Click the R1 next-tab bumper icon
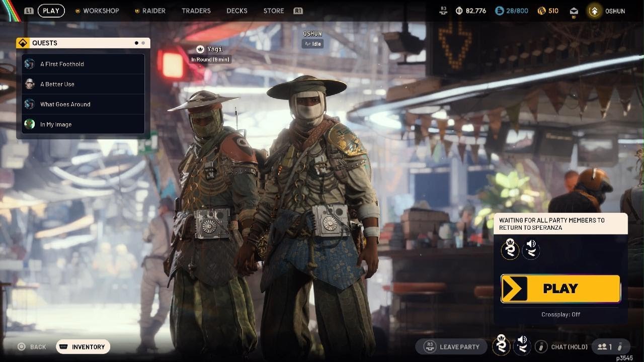Screen dimensions: 644x362 click(x=298, y=11)
